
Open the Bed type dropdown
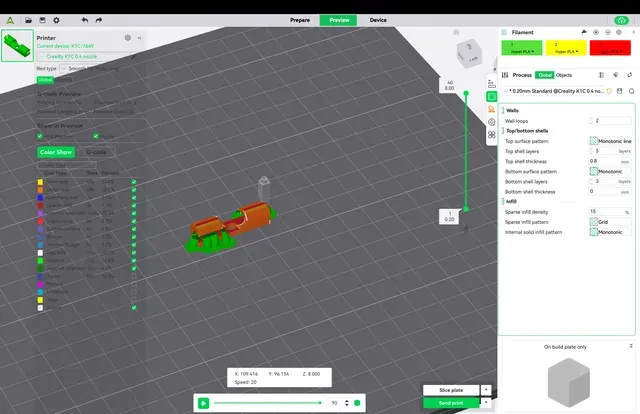point(96,69)
